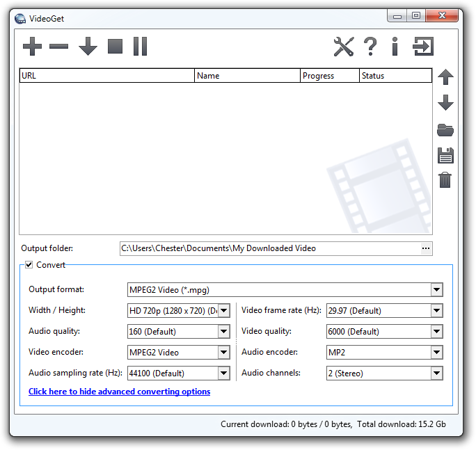Image resolution: width=476 pixels, height=450 pixels.
Task: Click the Output folder path field
Action: [x=269, y=248]
